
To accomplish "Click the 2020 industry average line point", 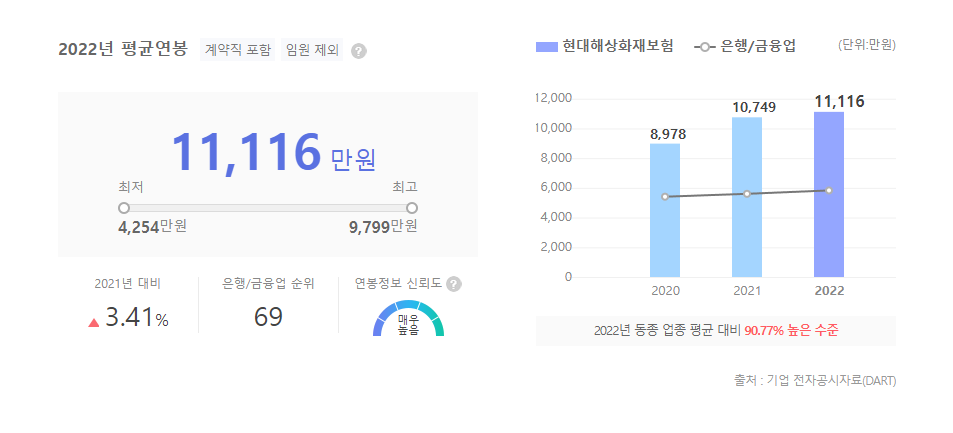I will click(x=665, y=196).
